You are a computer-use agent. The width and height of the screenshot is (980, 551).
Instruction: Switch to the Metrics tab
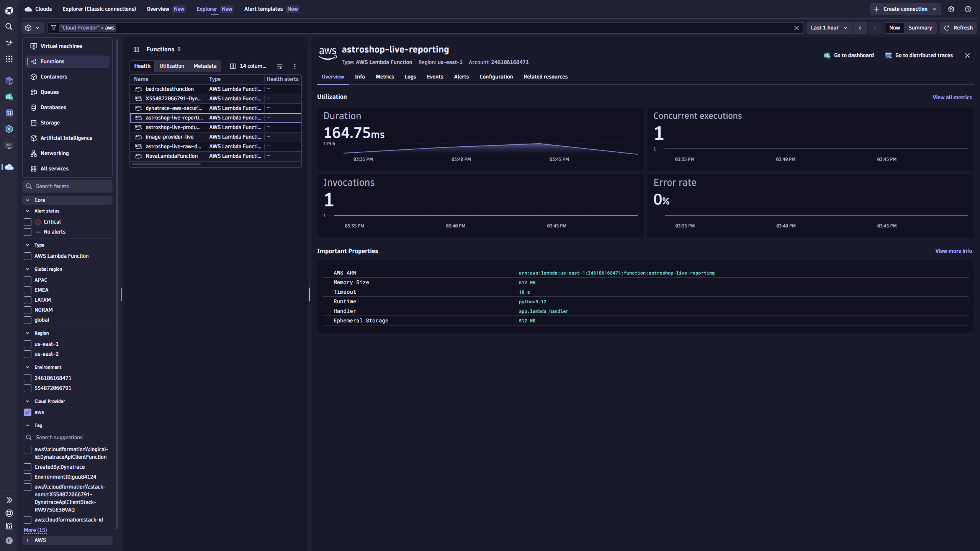(x=384, y=77)
